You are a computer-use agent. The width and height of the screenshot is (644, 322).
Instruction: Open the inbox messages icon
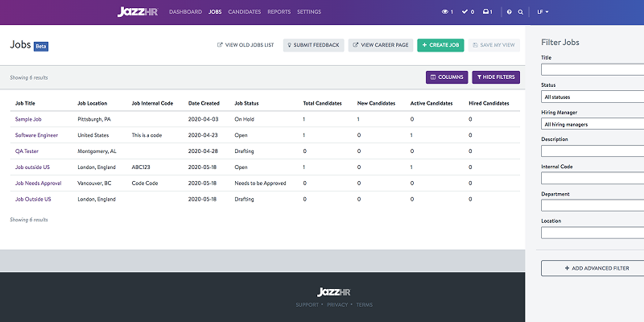pos(488,12)
